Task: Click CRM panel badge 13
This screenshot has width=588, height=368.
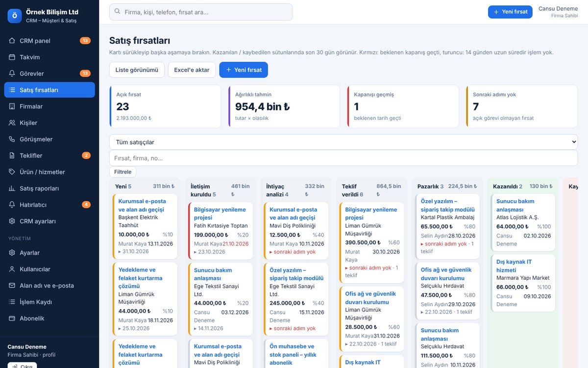Action: click(85, 41)
